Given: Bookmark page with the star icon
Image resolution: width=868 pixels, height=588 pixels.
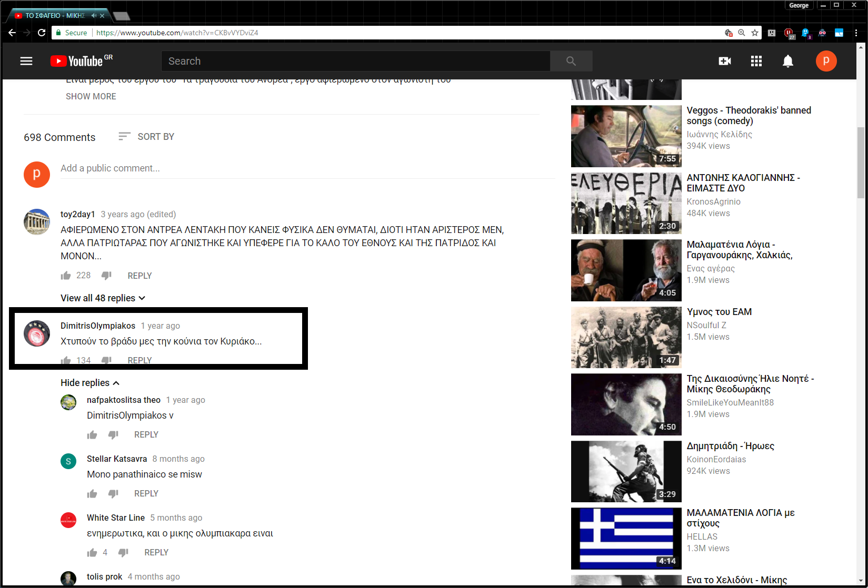Looking at the screenshot, I should point(755,33).
